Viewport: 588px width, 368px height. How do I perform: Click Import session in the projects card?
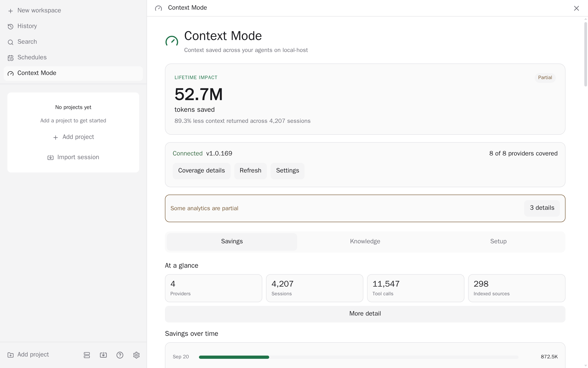[x=73, y=157]
